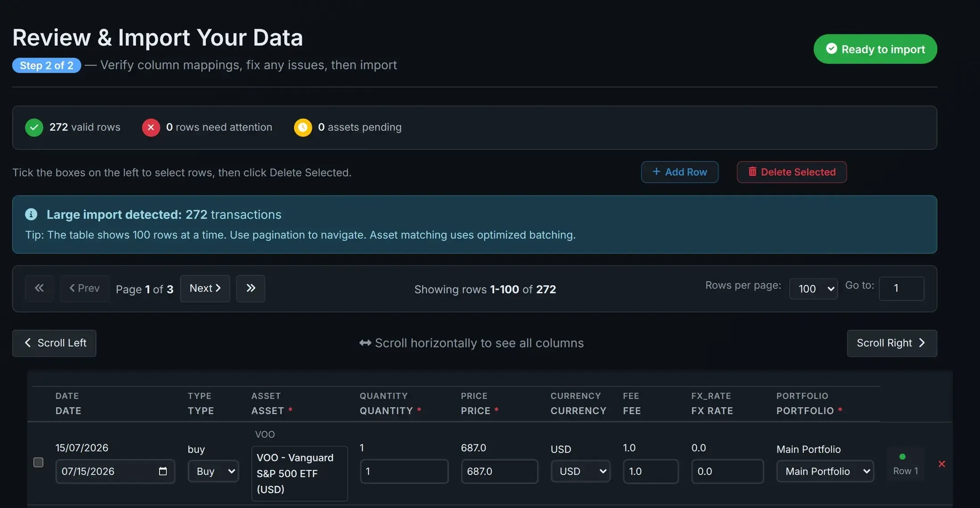Image resolution: width=980 pixels, height=508 pixels.
Task: Delete Row 1 using the red X
Action: tap(942, 464)
